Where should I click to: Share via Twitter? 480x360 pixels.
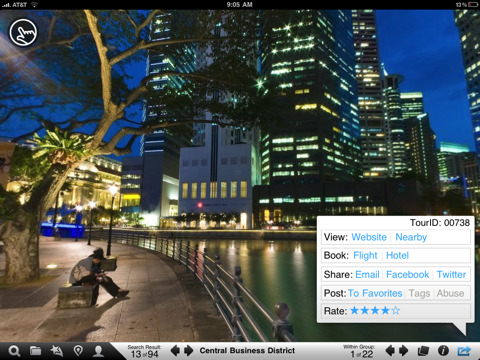click(x=451, y=274)
